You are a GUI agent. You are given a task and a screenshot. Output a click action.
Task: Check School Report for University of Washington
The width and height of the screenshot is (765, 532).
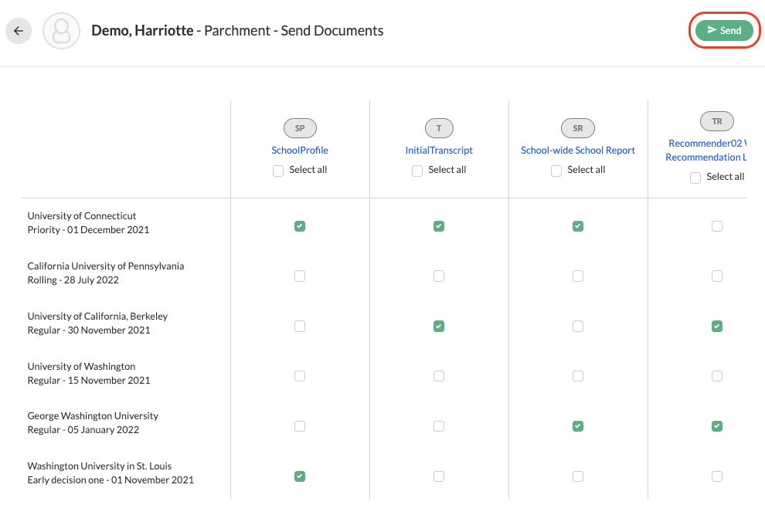pyautogui.click(x=578, y=376)
